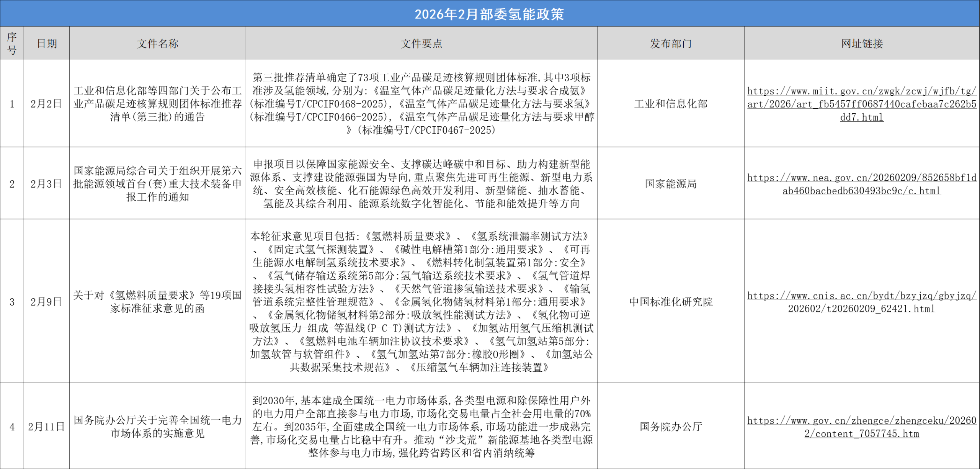Open the www.gov.cn link in row 4
The image size is (980, 469).
861,427
